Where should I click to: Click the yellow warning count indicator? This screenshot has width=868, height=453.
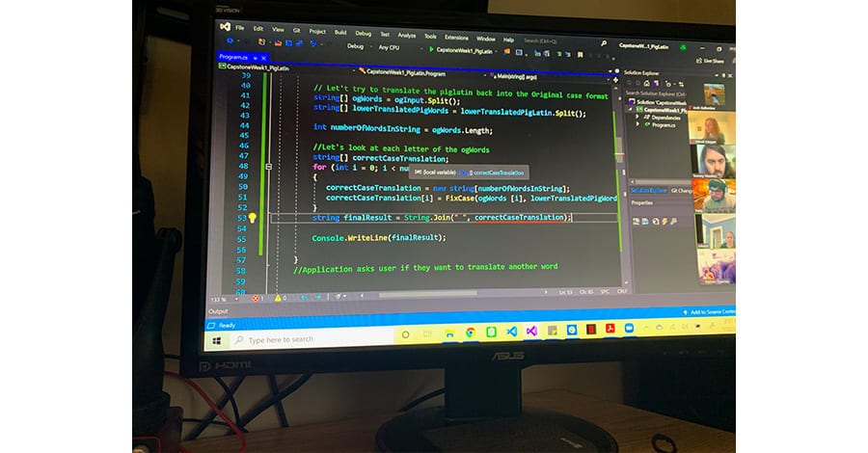(281, 298)
